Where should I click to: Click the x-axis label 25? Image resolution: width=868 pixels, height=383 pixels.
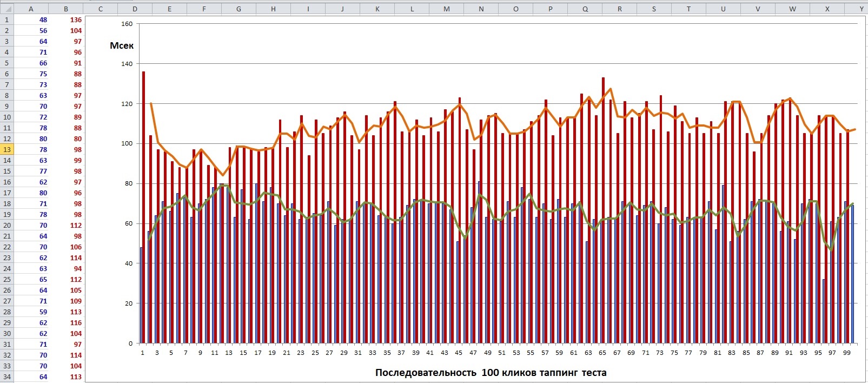click(315, 353)
